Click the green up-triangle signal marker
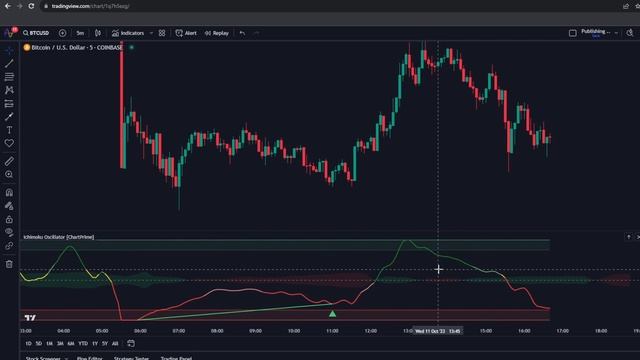 point(333,313)
